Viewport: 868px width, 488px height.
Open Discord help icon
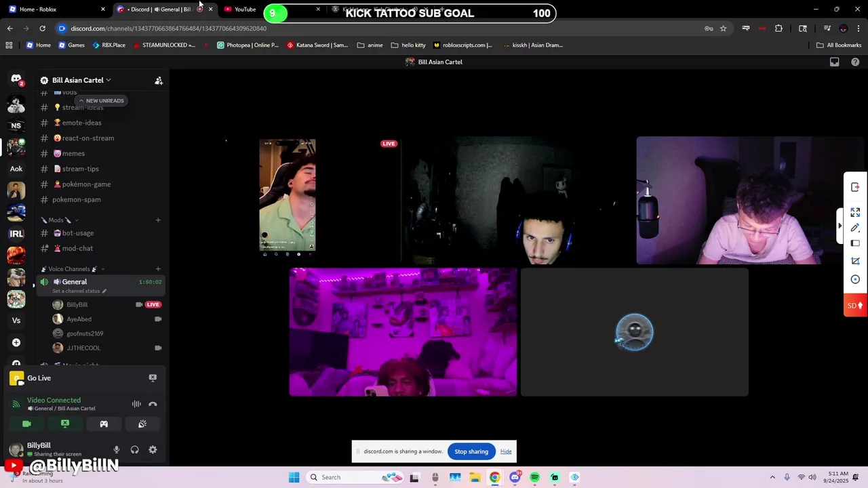[855, 62]
